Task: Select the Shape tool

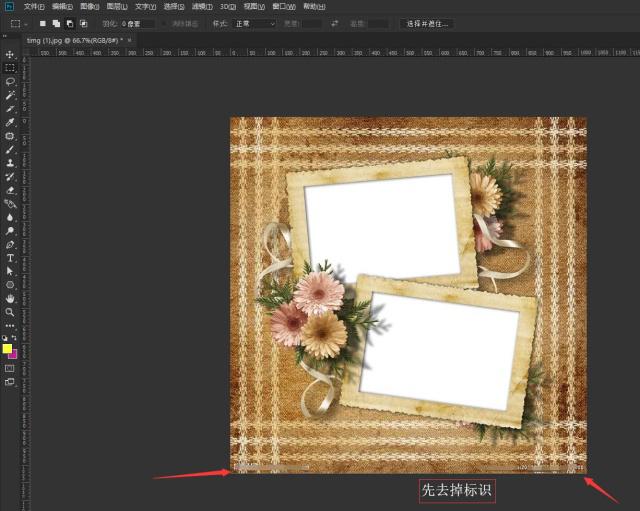Action: click(10, 285)
